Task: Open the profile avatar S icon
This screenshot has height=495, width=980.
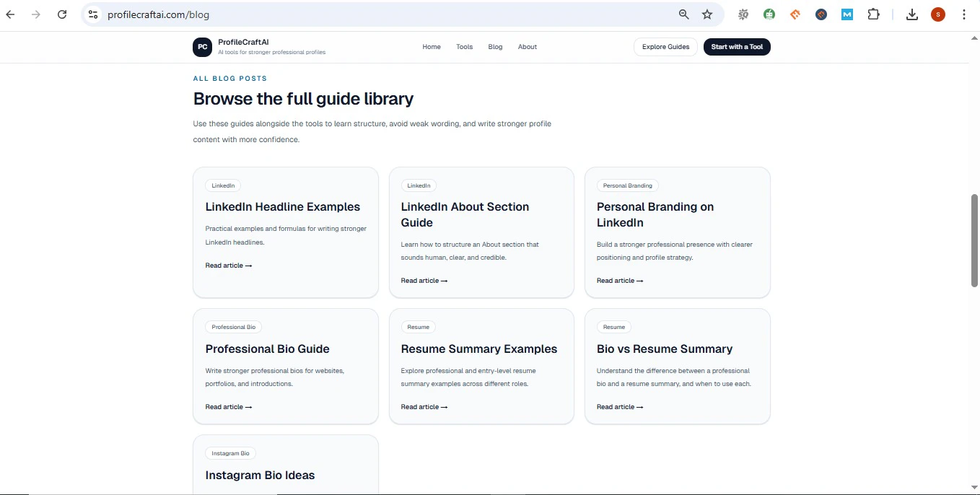Action: pyautogui.click(x=938, y=14)
